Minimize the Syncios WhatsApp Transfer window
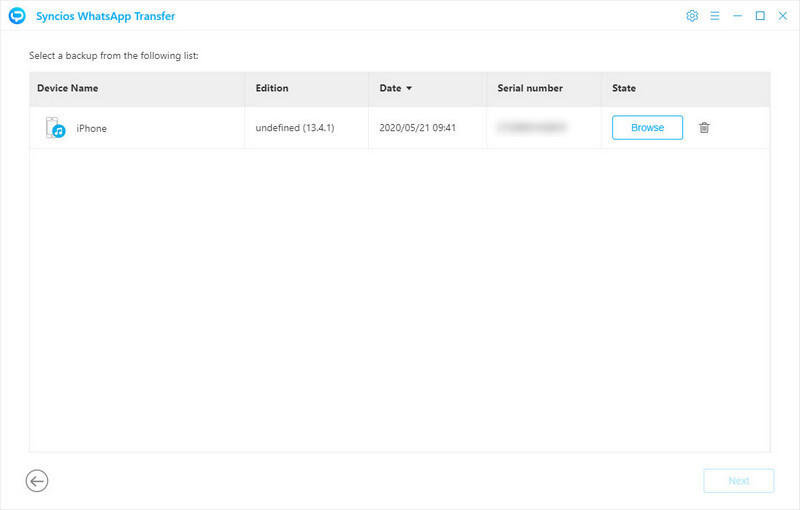Screen dimensions: 800x510 click(738, 16)
